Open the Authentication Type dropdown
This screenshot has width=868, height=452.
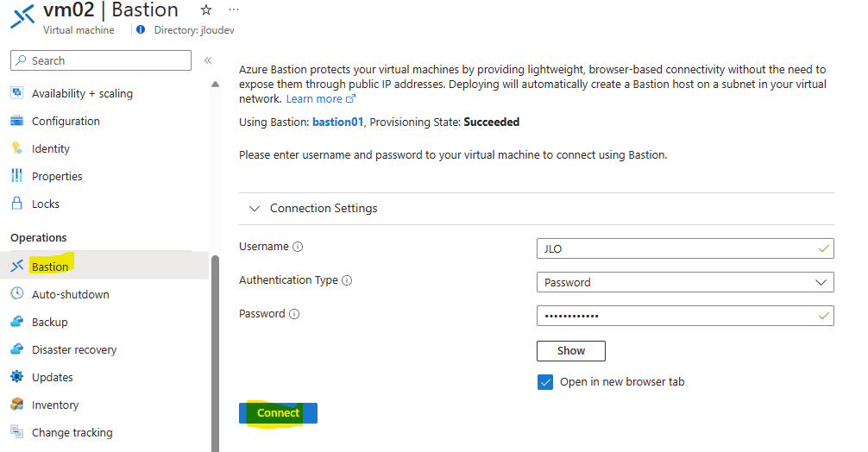(x=685, y=282)
